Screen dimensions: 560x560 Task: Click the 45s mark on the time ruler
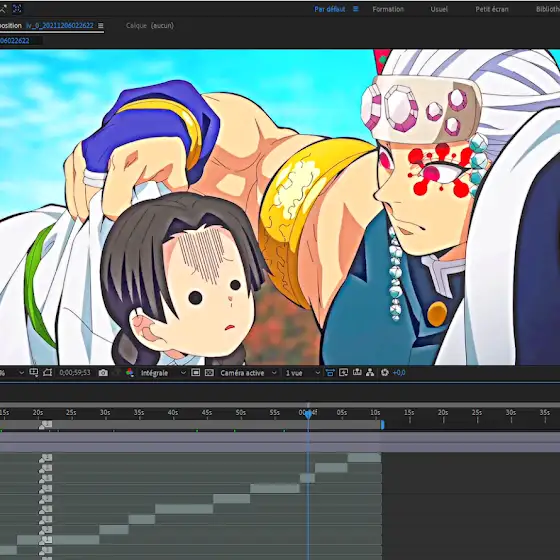(x=206, y=413)
